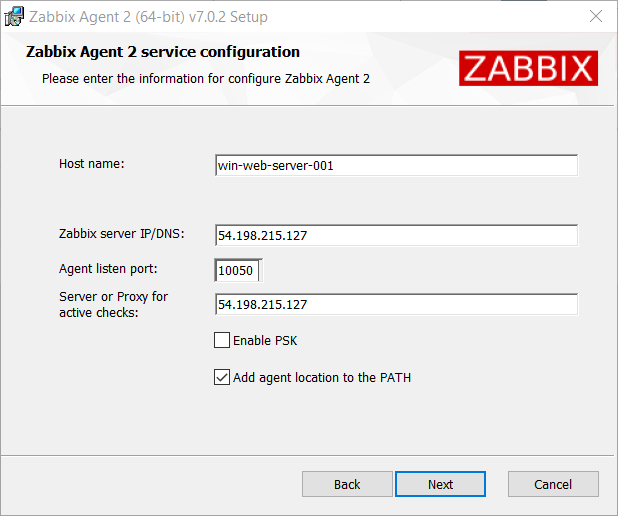Click the "Please enter the information" subtitle
Screen dimensions: 618x516
click(206, 78)
